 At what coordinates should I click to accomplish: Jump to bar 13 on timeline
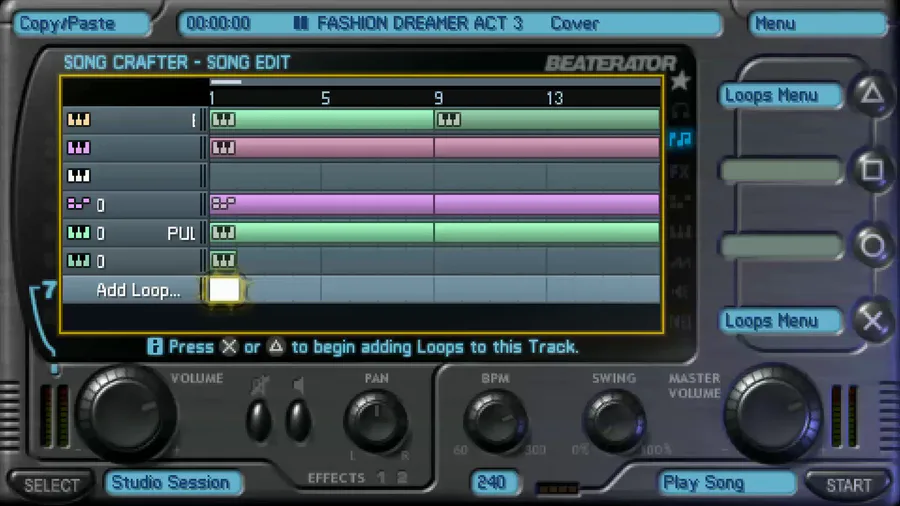[554, 98]
